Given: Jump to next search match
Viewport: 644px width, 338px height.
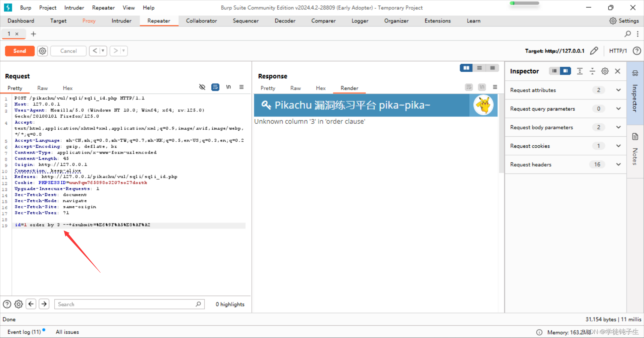Looking at the screenshot, I should [44, 304].
